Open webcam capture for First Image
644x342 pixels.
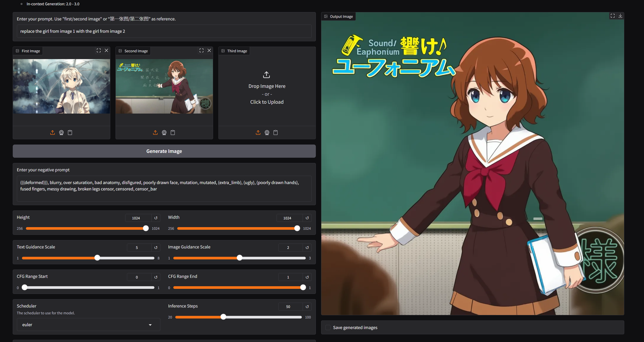[x=61, y=132]
